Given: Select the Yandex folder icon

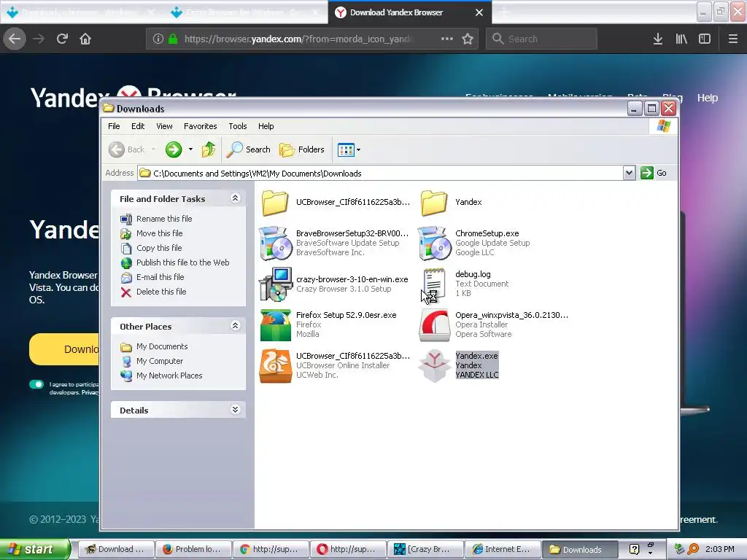Looking at the screenshot, I should click(434, 203).
